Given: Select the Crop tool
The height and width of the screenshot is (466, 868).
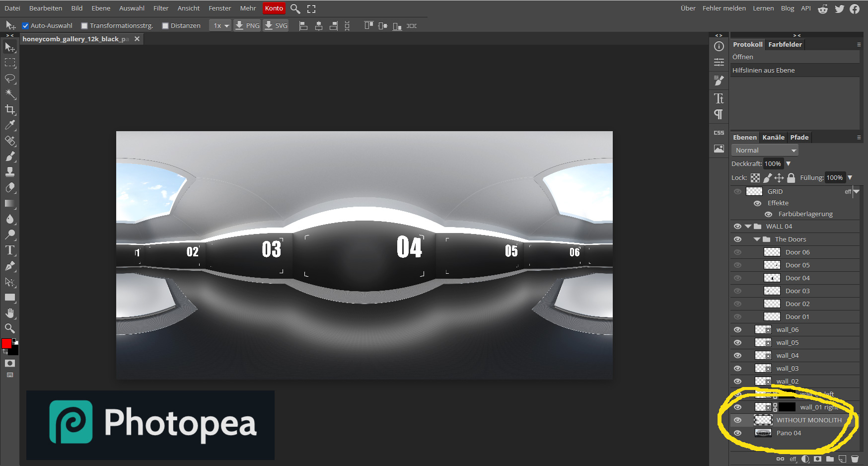Looking at the screenshot, I should tap(10, 109).
